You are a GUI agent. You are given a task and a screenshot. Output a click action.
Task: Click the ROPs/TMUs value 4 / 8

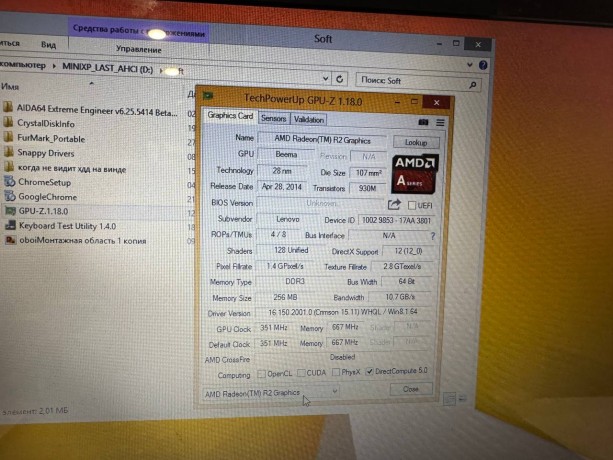[278, 234]
